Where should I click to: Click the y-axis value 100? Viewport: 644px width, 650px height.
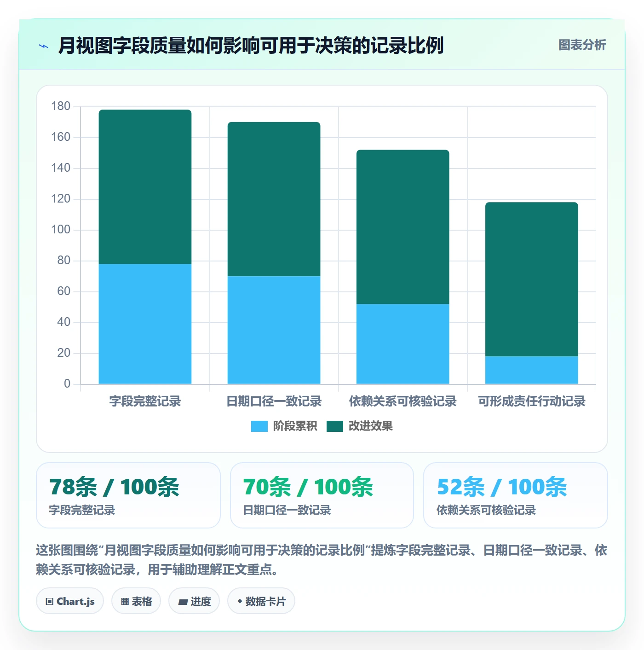(x=61, y=230)
